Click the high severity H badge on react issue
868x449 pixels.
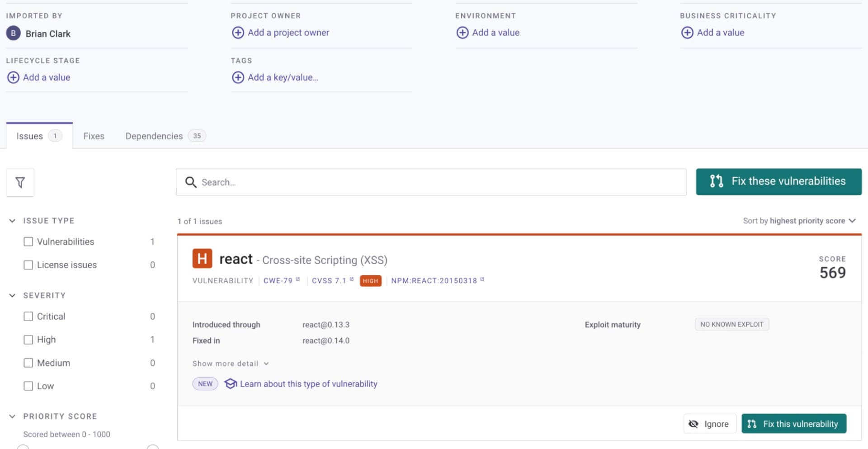(x=202, y=259)
